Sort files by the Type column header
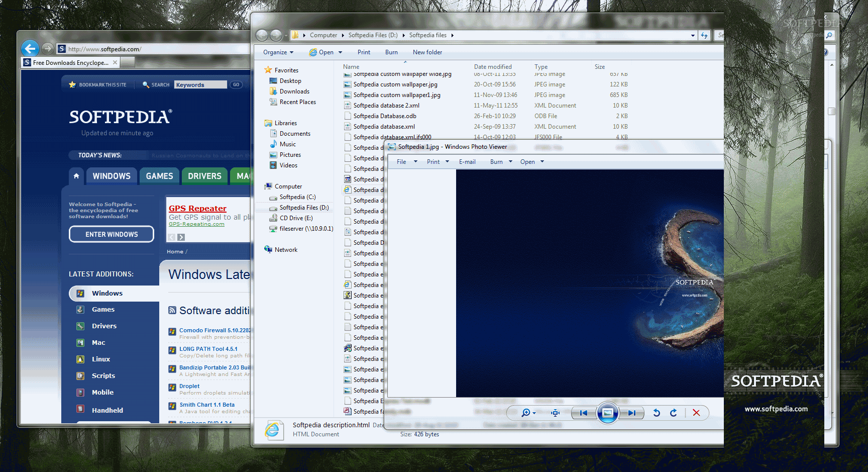The image size is (868, 472). 541,67
